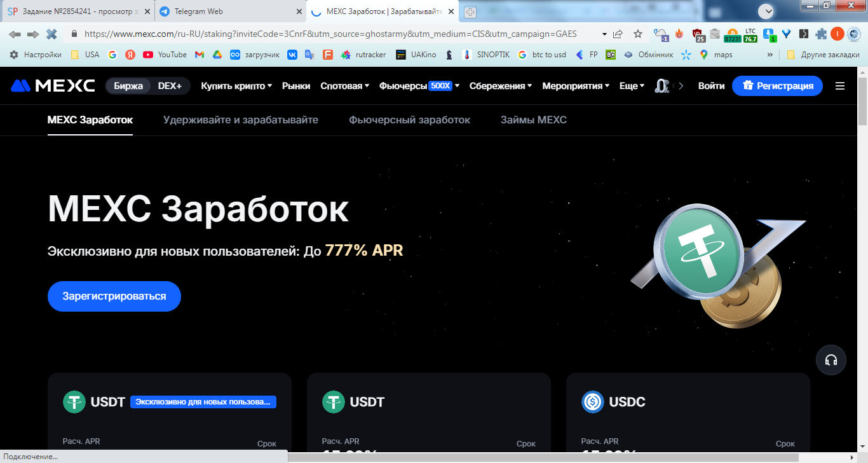
Task: Open the LTC price extension showing 76.7
Action: [750, 35]
